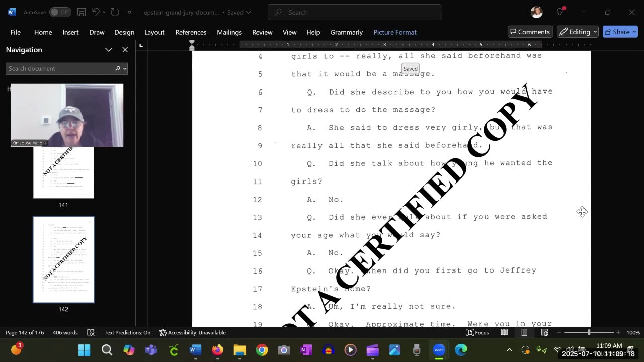Open the Navigation pane options chevron

(108, 50)
